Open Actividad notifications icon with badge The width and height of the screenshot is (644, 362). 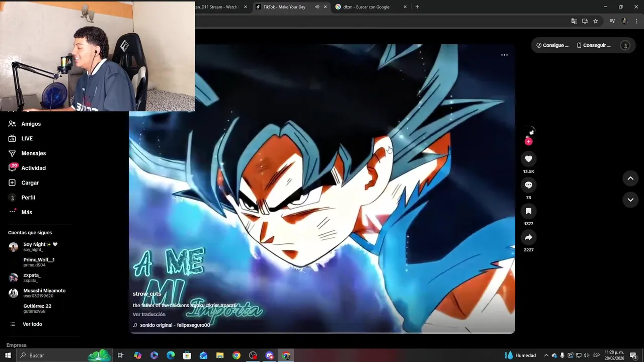tap(12, 167)
